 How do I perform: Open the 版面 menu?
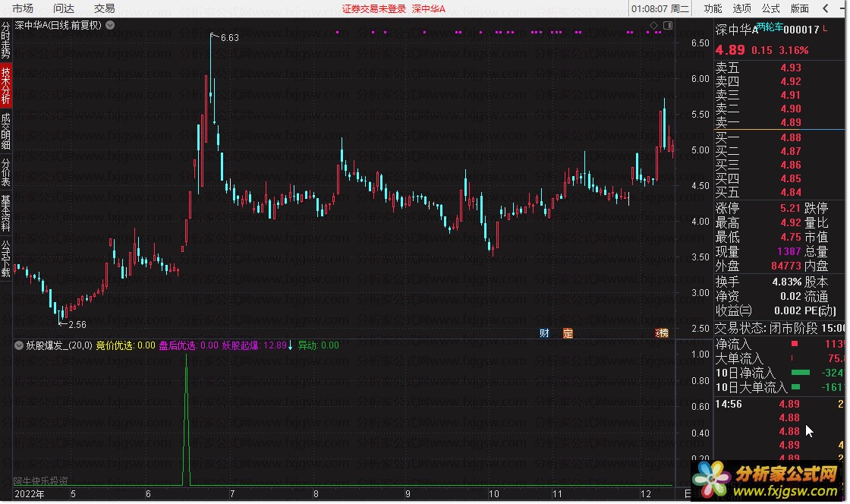[800, 8]
